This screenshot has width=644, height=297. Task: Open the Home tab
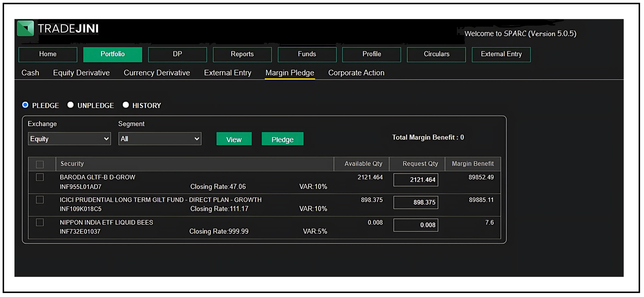48,54
